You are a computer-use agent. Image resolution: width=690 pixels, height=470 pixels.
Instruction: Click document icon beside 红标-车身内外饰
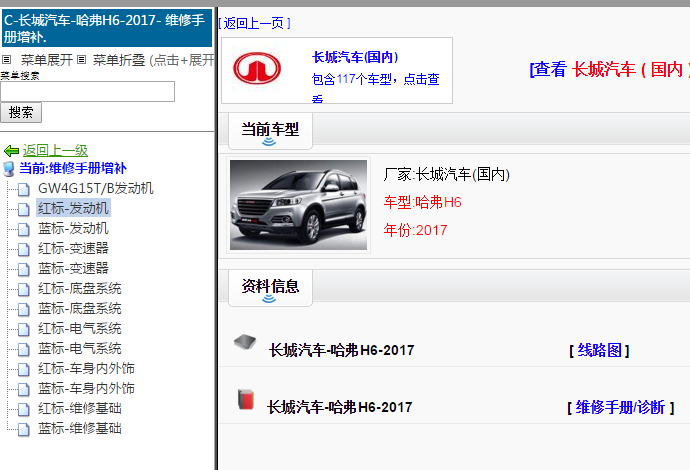pyautogui.click(x=24, y=369)
